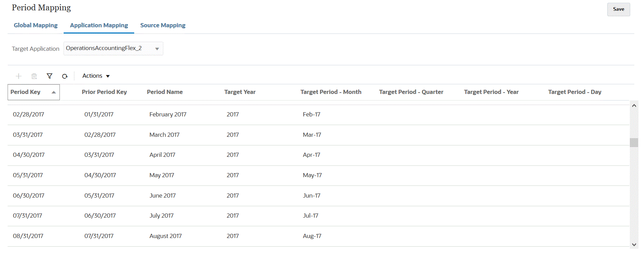644x257 pixels.
Task: Click the scrollbar down arrow
Action: 634,245
